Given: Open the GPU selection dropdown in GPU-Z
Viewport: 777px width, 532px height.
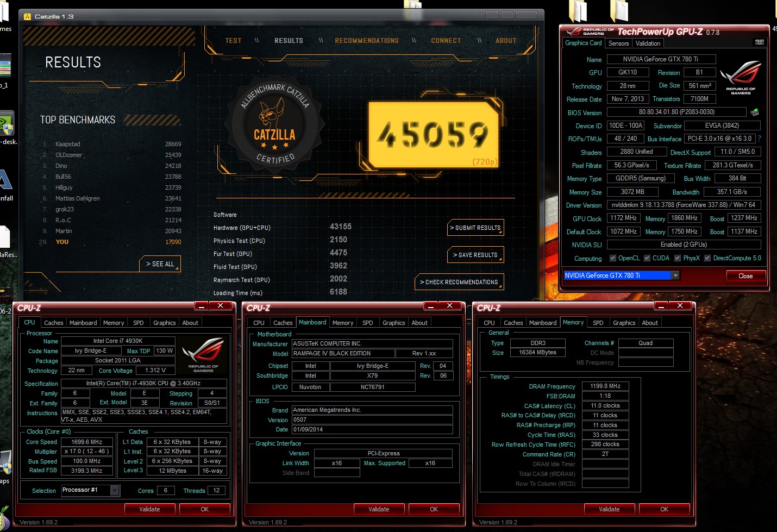Looking at the screenshot, I should pos(675,276).
